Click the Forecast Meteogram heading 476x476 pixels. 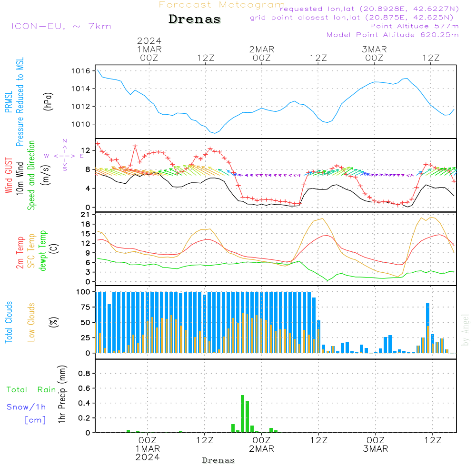point(222,5)
